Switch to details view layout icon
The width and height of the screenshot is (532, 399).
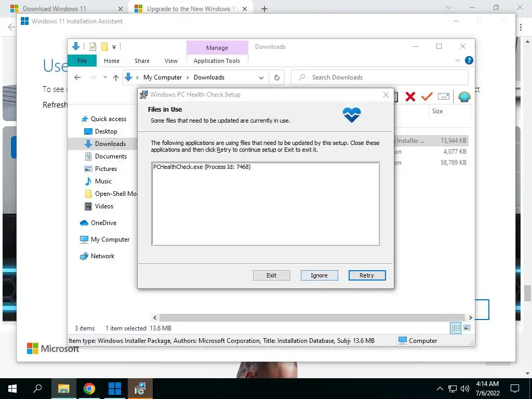pyautogui.click(x=456, y=328)
